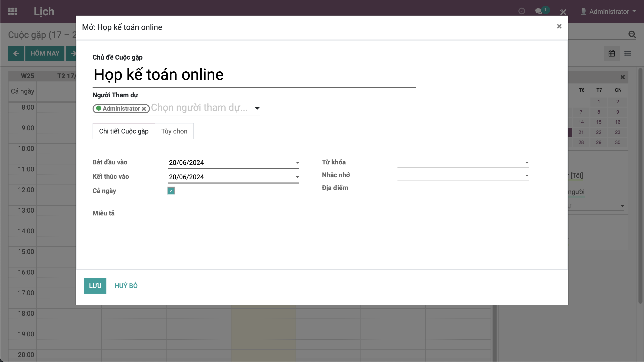This screenshot has width=644, height=362.
Task: Open the Từ khóa dropdown
Action: [527, 163]
